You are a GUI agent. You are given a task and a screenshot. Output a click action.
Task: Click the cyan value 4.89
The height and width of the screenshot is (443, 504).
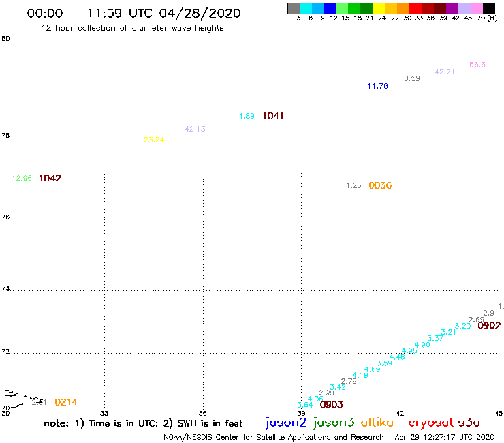pos(247,116)
